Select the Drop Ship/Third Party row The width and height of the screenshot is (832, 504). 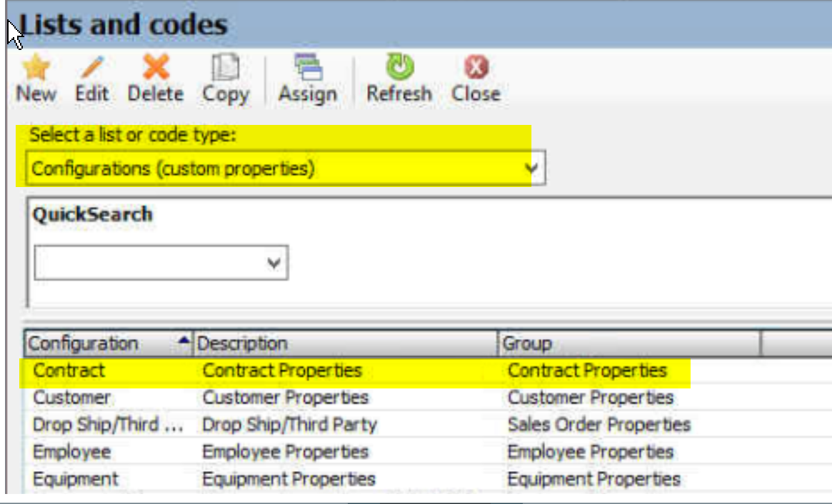coord(428,425)
